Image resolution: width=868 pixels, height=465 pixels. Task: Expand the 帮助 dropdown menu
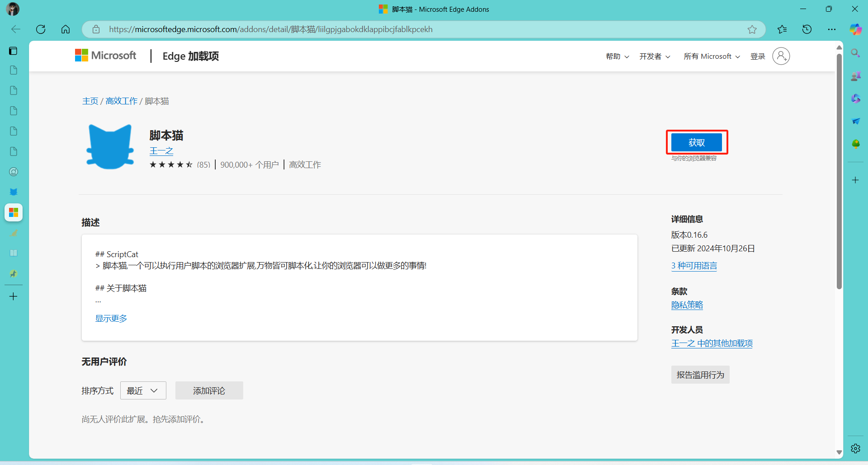tap(617, 56)
